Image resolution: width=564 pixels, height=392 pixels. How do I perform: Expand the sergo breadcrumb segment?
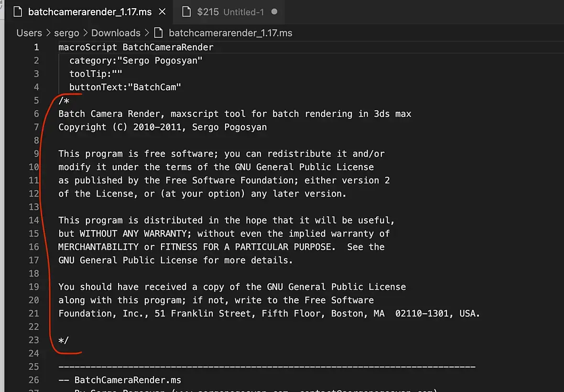66,33
